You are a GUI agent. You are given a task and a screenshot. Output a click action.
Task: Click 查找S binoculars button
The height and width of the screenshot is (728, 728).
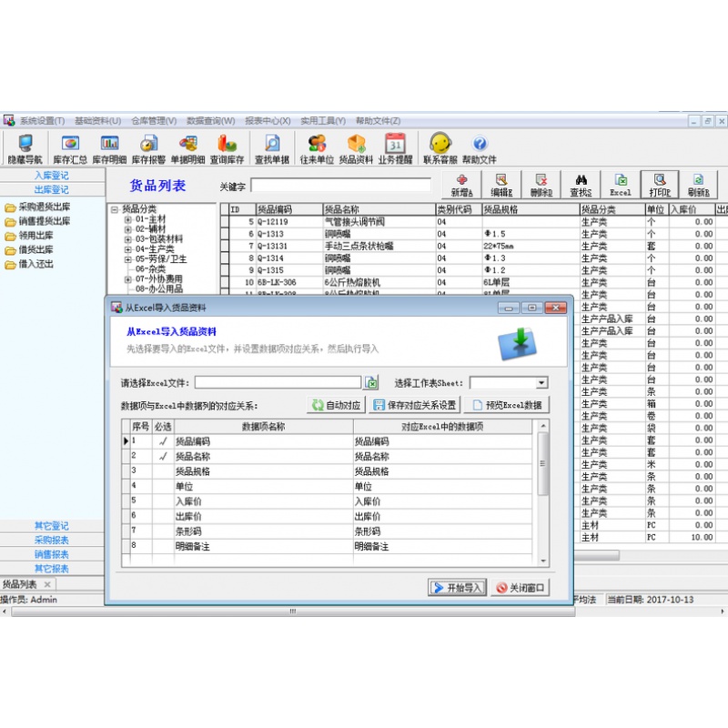(x=581, y=185)
